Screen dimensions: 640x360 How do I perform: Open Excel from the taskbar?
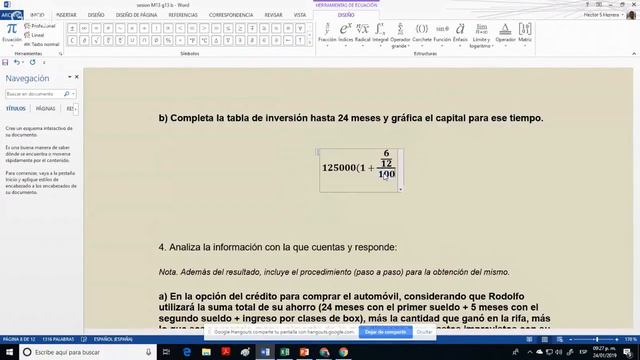285,352
